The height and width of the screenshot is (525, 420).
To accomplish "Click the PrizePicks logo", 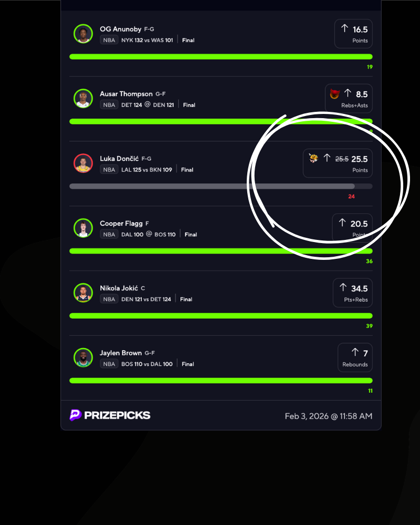I will tap(110, 415).
